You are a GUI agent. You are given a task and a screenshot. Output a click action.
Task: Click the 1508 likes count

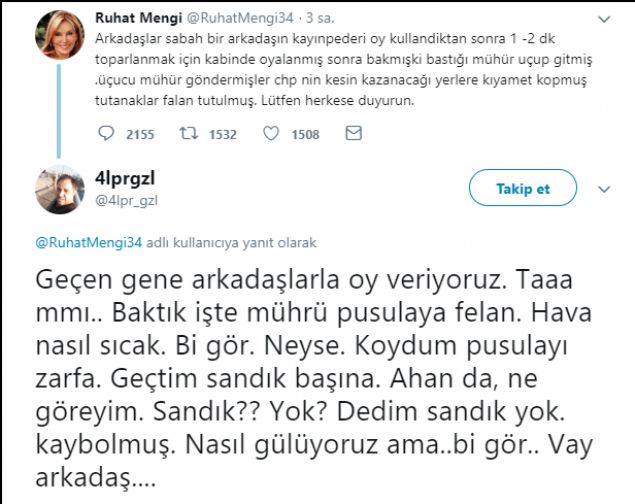(x=306, y=134)
